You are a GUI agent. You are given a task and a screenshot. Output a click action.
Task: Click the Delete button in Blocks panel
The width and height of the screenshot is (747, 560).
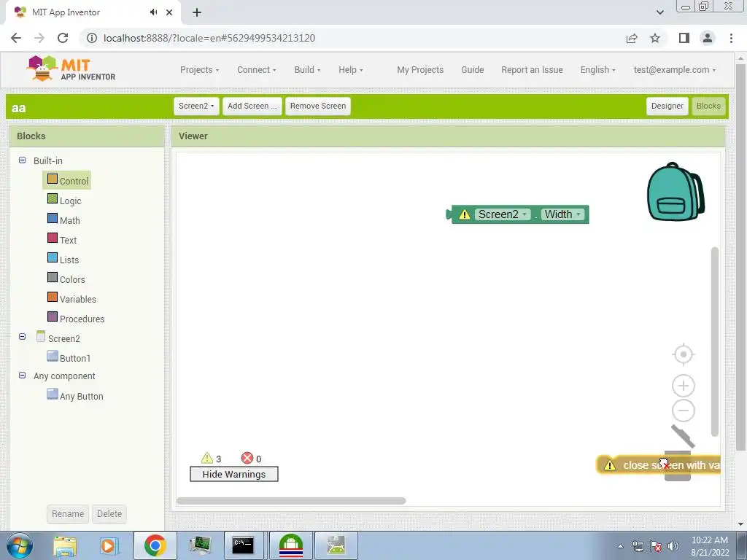tap(109, 514)
